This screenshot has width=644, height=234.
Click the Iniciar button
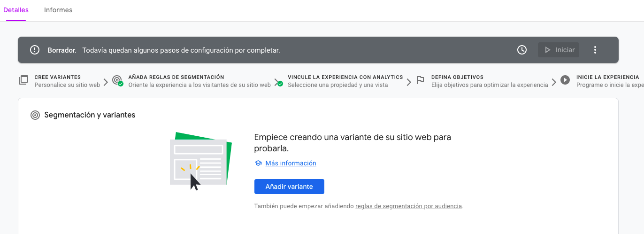click(559, 50)
